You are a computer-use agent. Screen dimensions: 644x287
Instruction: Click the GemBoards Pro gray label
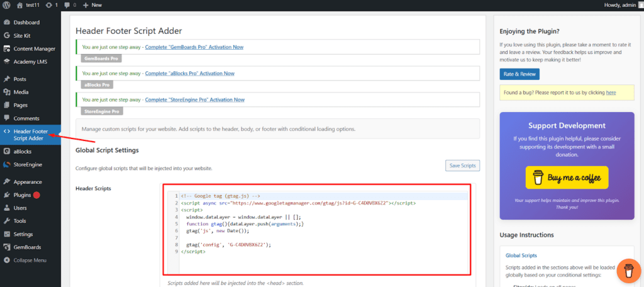(x=101, y=59)
